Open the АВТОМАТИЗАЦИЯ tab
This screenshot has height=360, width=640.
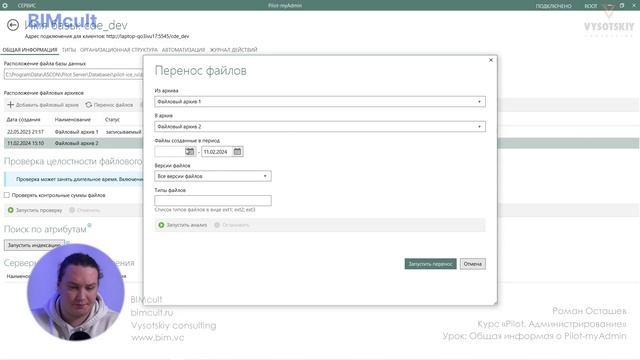[183, 50]
